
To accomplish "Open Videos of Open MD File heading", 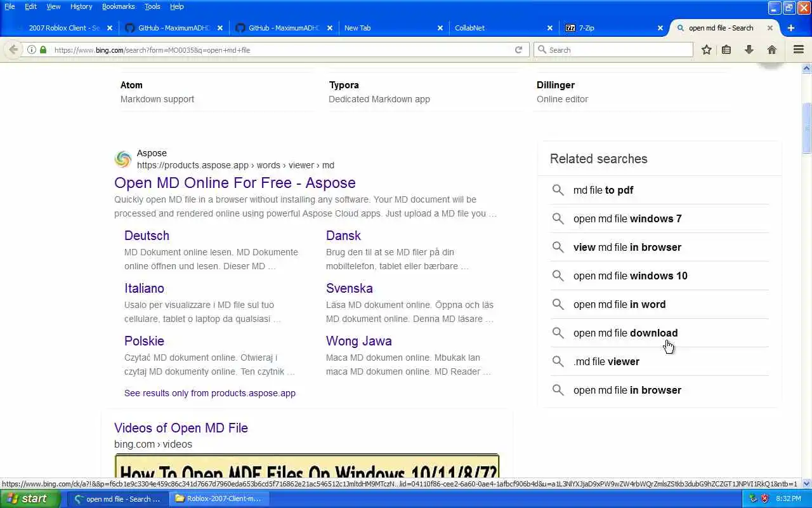I will (181, 428).
